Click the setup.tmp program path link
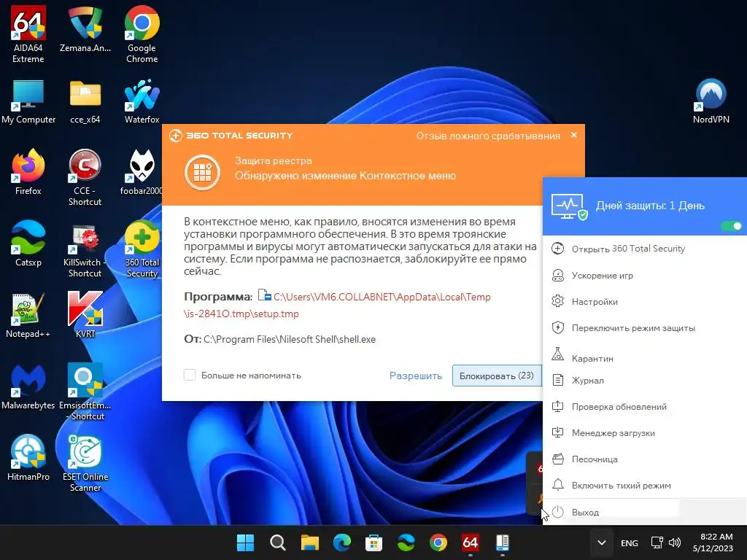 point(337,306)
